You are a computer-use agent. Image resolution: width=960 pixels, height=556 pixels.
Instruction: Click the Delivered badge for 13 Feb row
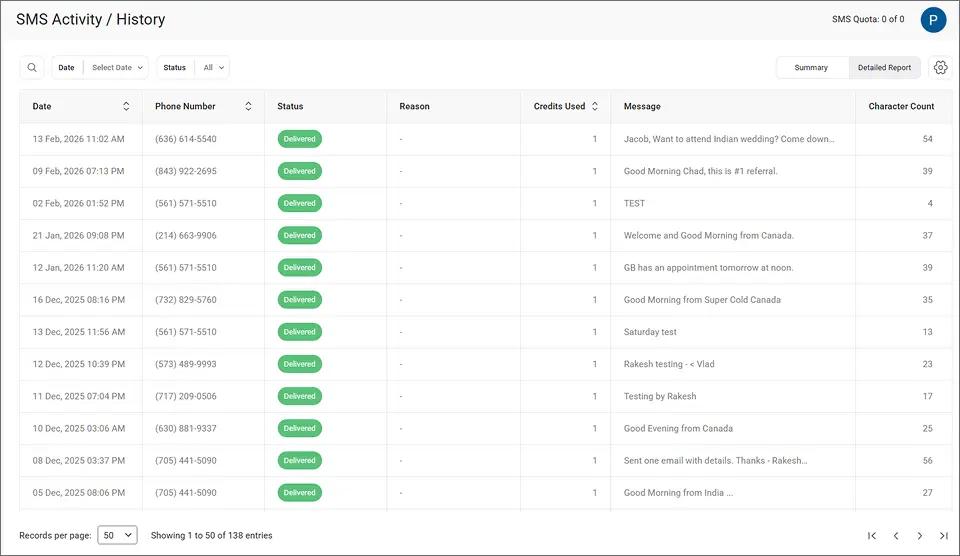pos(299,139)
